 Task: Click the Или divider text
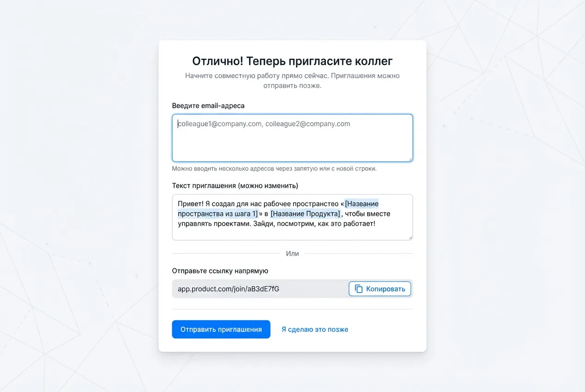pos(292,254)
